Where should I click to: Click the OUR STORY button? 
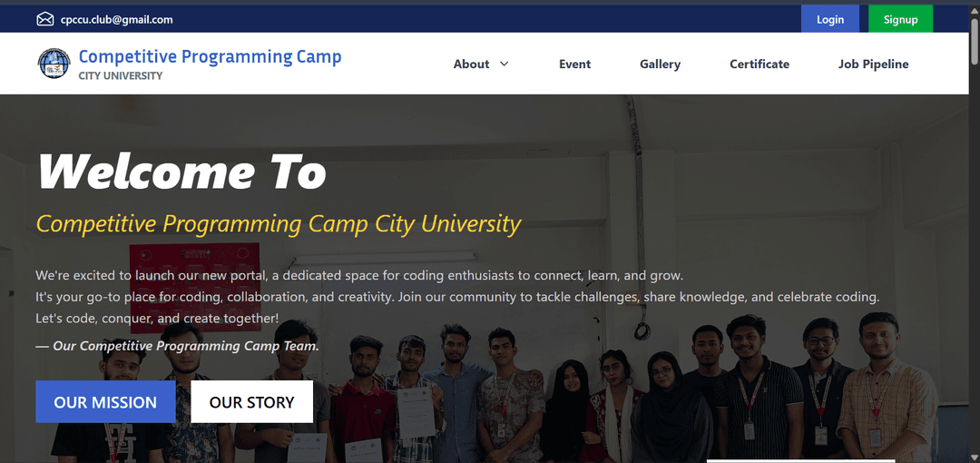(251, 402)
